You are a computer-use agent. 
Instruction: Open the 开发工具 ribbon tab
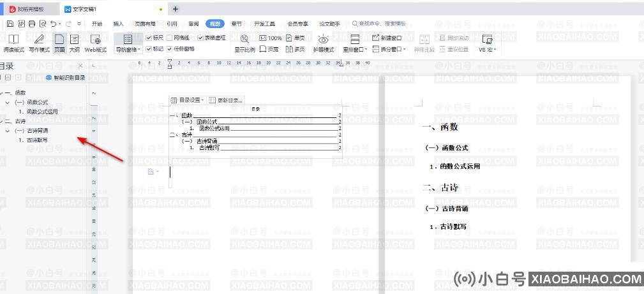[x=264, y=24]
